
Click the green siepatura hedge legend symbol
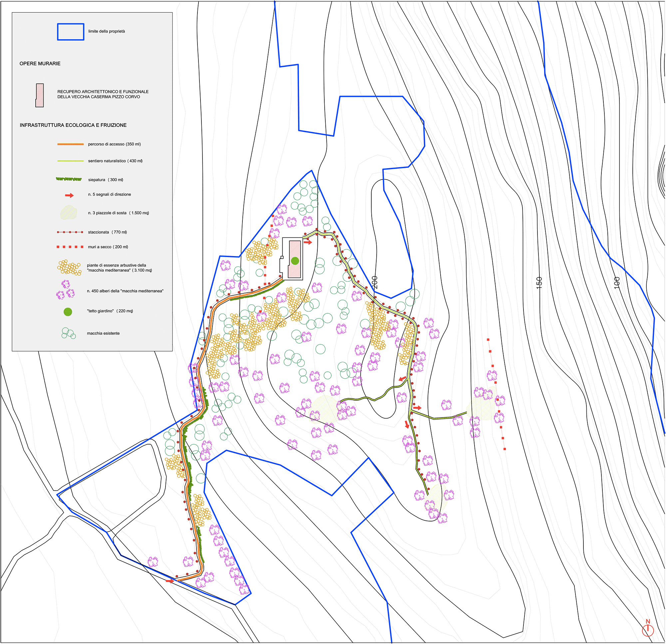69,179
